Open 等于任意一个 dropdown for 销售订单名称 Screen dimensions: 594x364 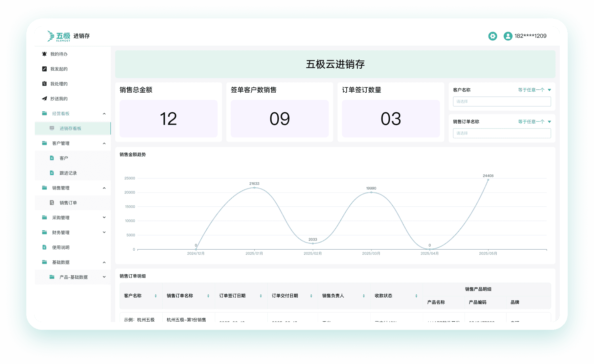(535, 122)
